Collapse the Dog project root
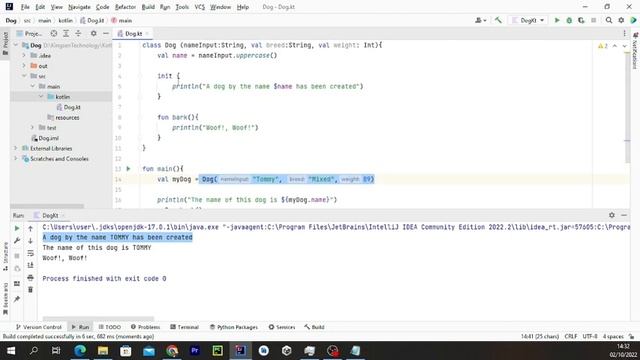 tap(16, 45)
